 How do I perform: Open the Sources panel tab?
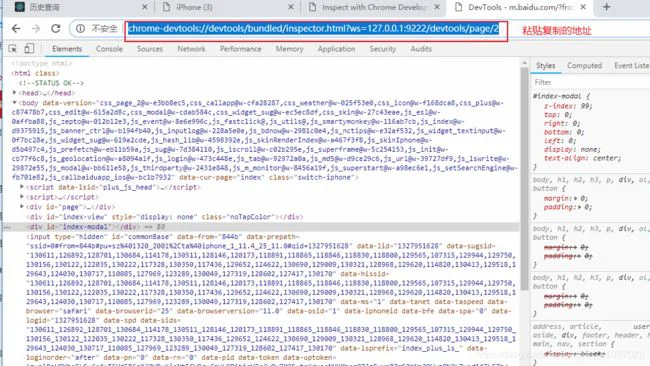tap(150, 49)
